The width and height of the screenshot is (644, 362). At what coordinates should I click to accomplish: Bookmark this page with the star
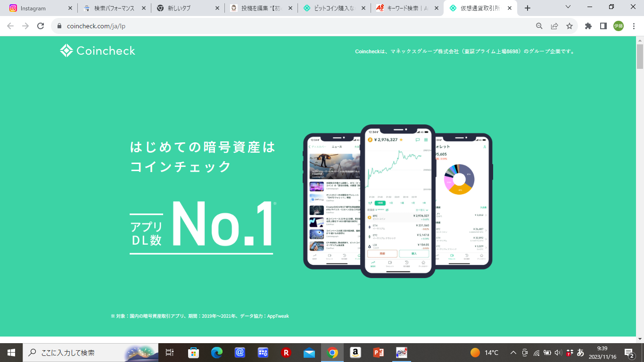pyautogui.click(x=570, y=26)
